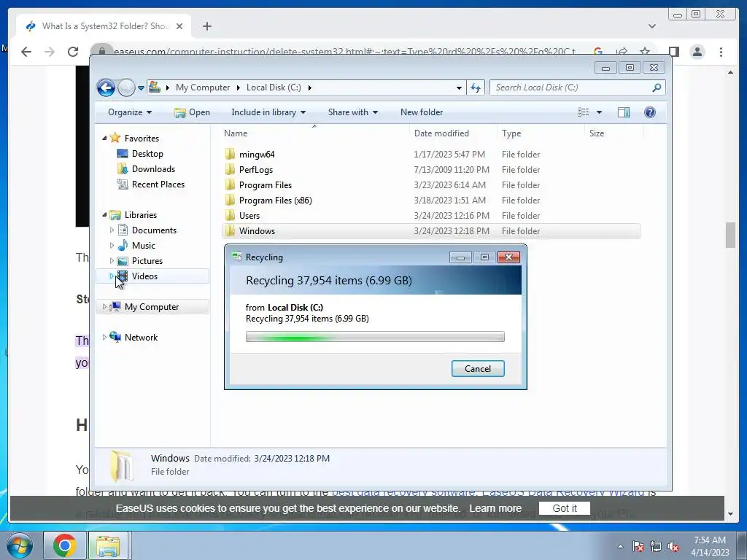Select the Program Files folder icon
Viewport: 747px width, 560px height.
click(x=230, y=184)
